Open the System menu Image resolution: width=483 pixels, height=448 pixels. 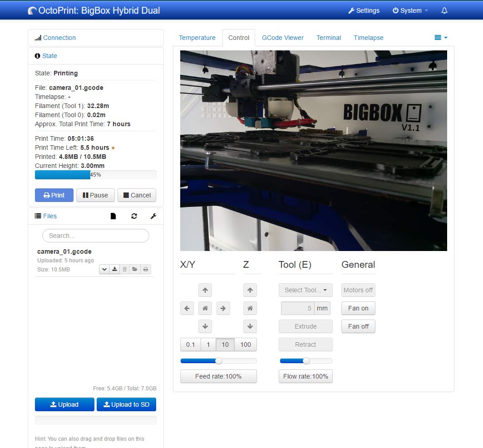(409, 10)
